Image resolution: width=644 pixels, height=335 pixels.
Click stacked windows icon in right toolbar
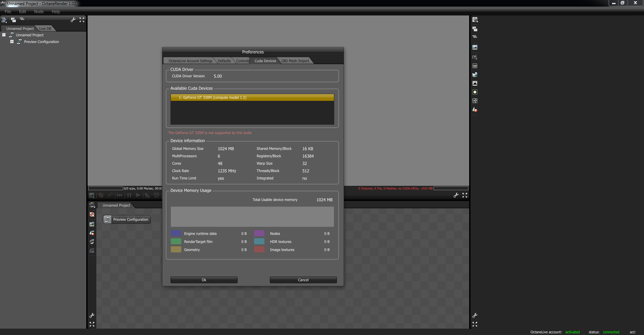[x=475, y=29]
